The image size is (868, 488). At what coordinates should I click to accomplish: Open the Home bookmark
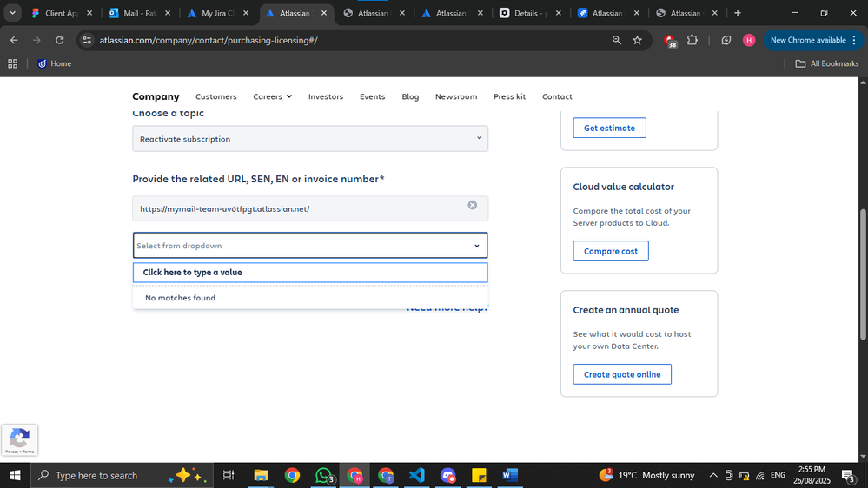(54, 63)
